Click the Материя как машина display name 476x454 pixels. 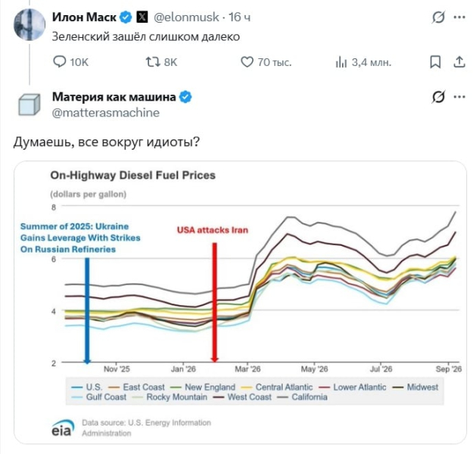click(114, 97)
